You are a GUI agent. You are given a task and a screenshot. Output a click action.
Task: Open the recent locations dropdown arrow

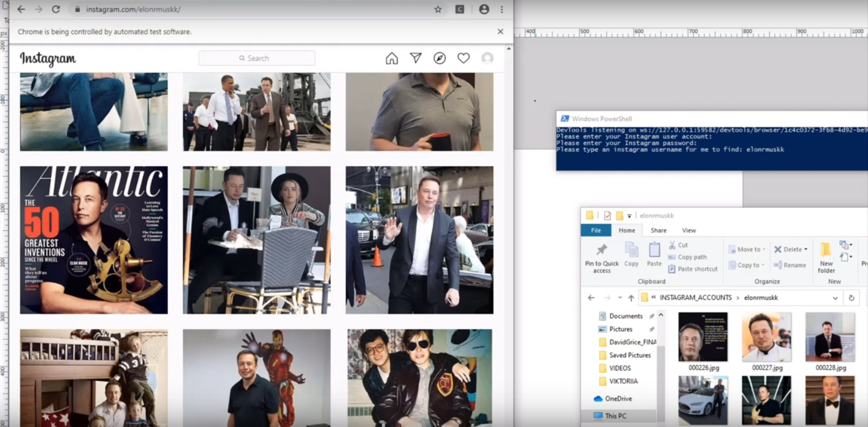pos(620,298)
